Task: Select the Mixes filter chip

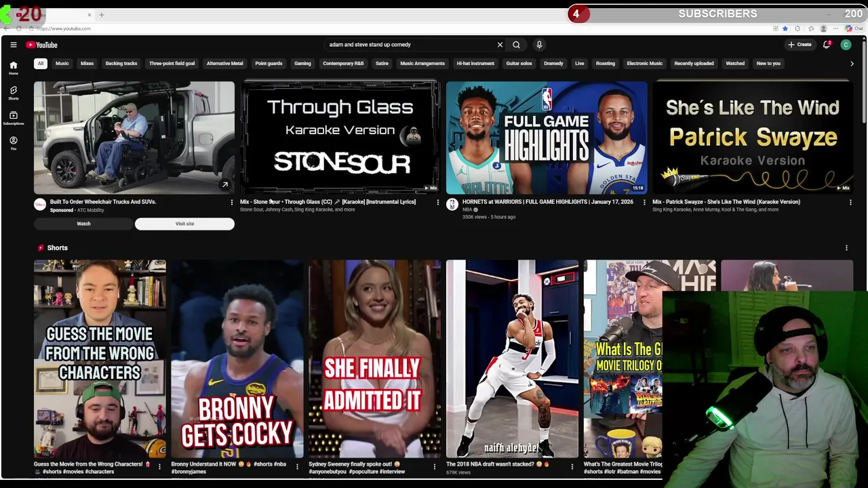Action: coord(87,64)
